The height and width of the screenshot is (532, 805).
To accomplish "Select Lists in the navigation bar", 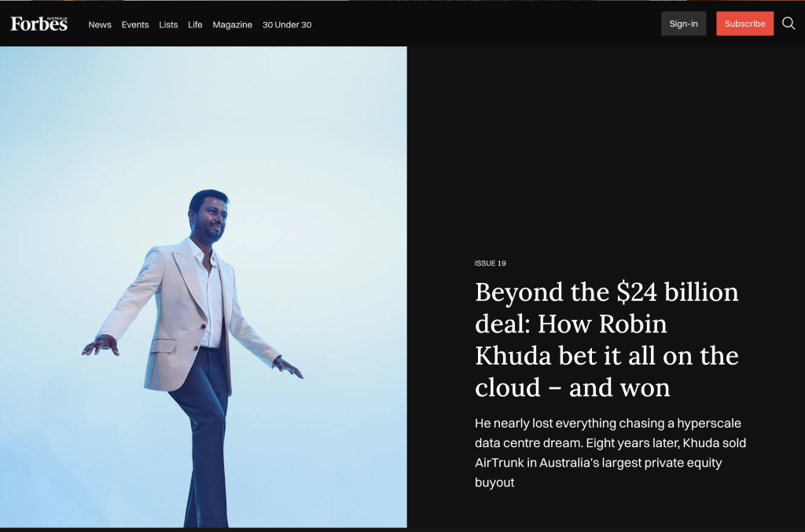I will click(168, 24).
